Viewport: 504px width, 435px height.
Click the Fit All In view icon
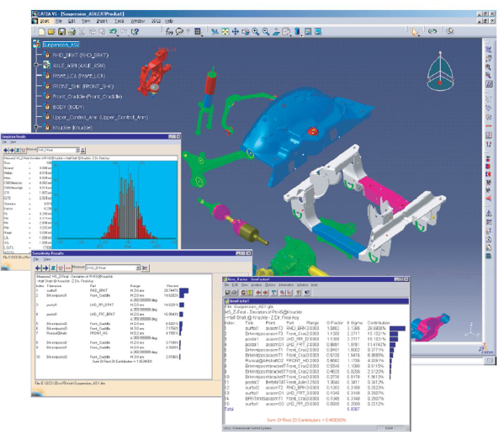coord(225,31)
